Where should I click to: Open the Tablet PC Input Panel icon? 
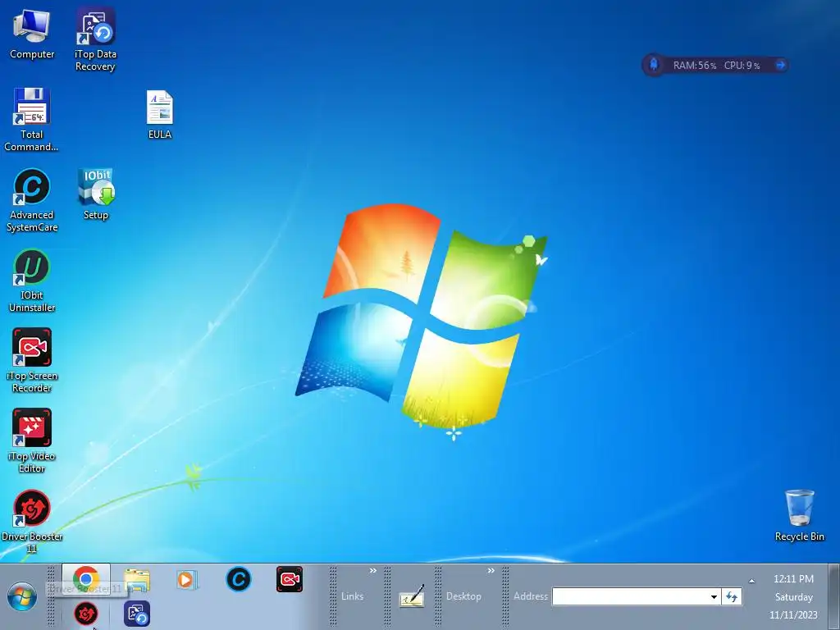tap(412, 596)
